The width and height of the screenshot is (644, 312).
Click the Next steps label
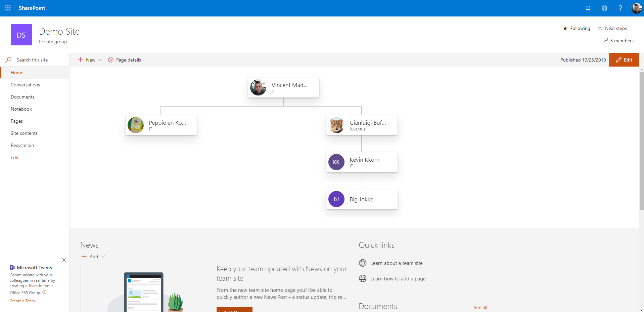tap(616, 28)
